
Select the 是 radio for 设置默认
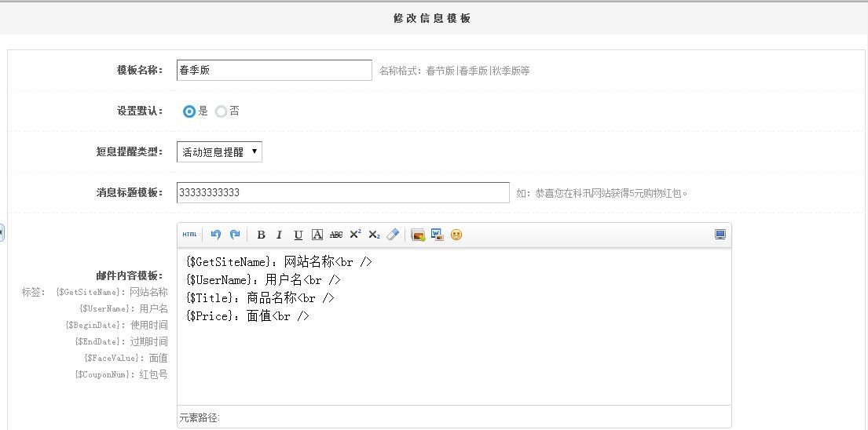(x=189, y=111)
